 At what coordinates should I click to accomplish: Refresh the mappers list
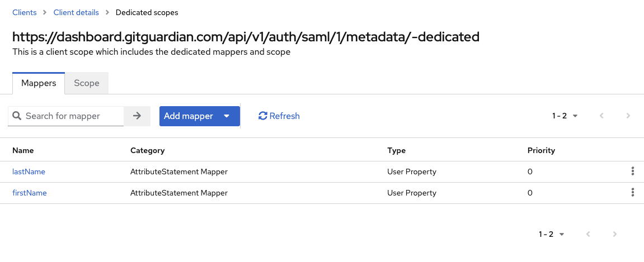click(279, 116)
